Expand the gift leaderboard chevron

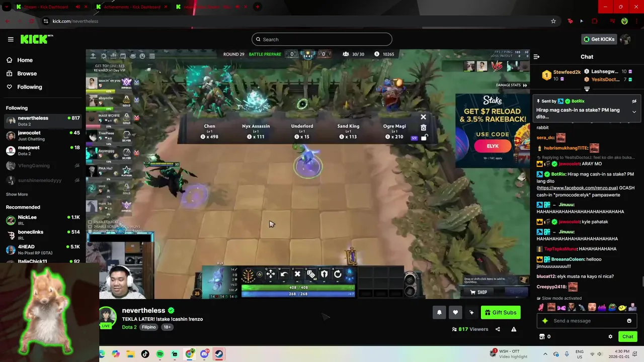point(587,89)
